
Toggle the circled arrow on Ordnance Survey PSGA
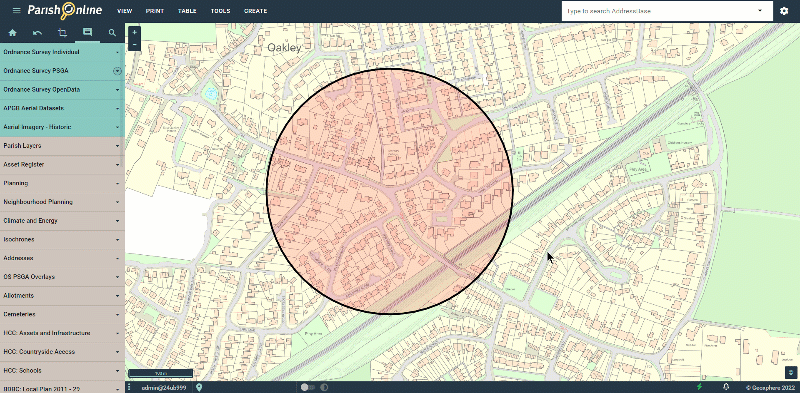click(117, 71)
